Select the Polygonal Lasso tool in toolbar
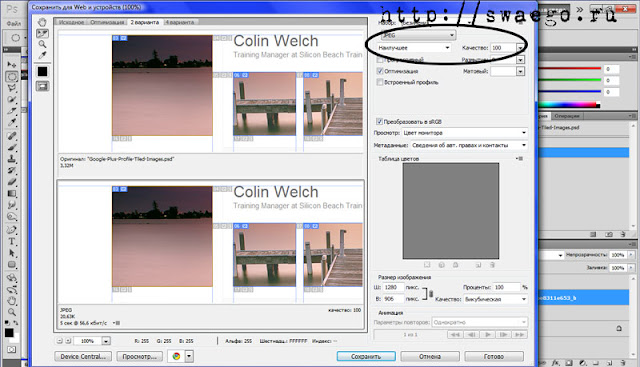Viewport: 640px width, 367px height. 12,88
